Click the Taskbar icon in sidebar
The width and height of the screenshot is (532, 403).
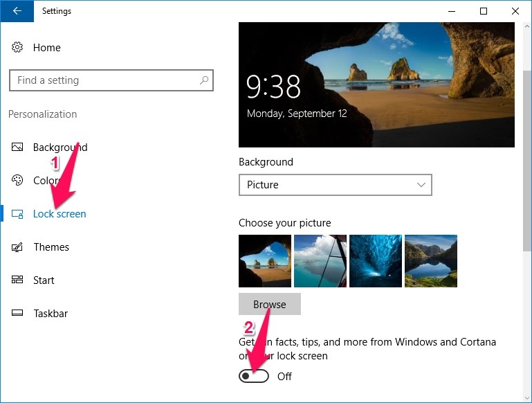click(17, 314)
